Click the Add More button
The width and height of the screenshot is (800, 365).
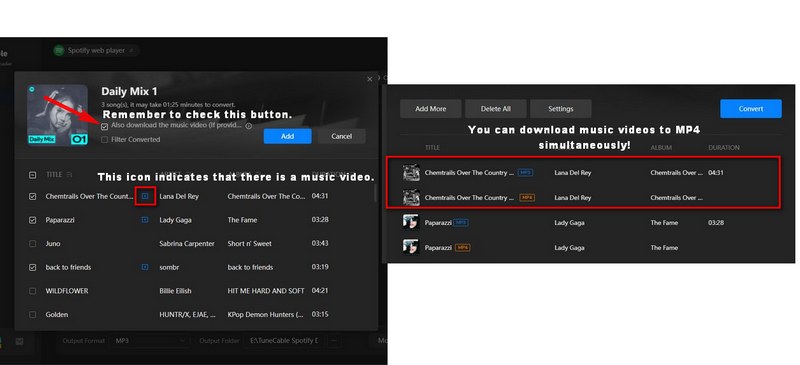pos(431,109)
